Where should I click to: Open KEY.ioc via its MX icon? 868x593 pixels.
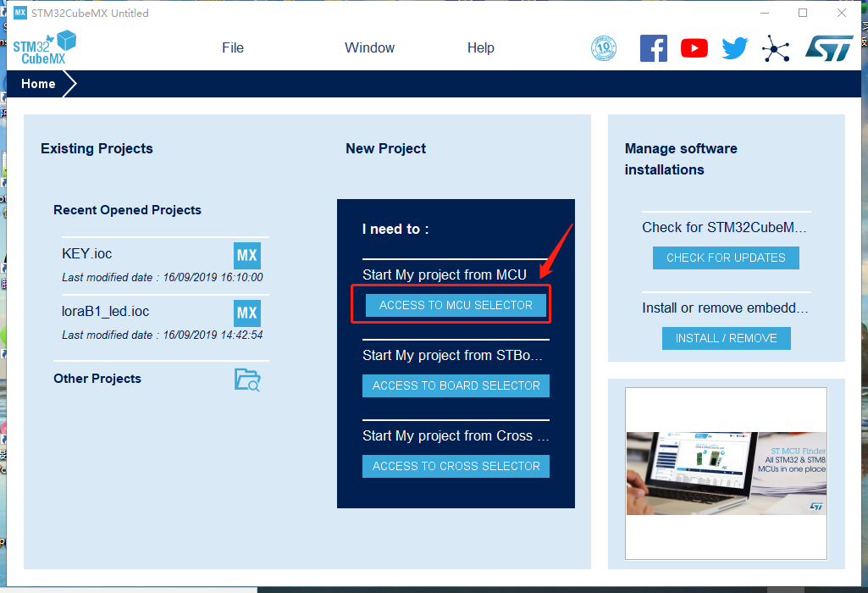pyautogui.click(x=247, y=255)
